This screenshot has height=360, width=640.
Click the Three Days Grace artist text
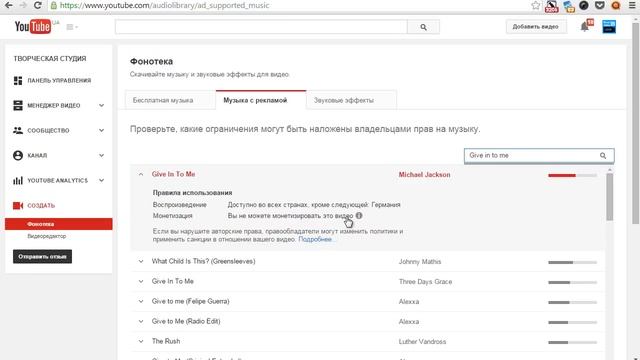pyautogui.click(x=425, y=282)
